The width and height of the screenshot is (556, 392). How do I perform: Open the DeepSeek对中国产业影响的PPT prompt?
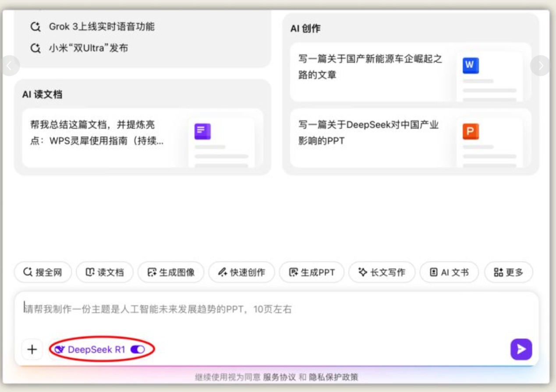click(x=411, y=138)
